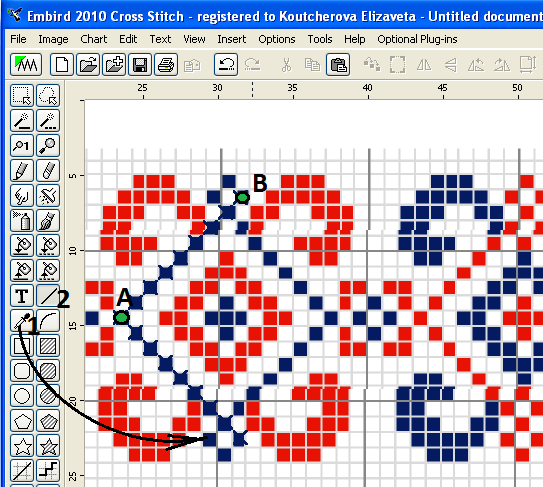Select the filled pentagon polygon tool

click(x=48, y=421)
